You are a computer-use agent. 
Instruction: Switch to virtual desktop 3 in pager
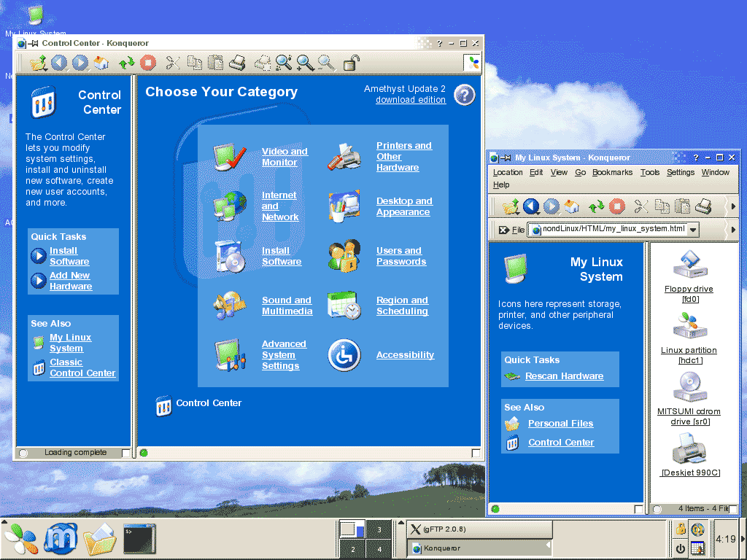tap(379, 530)
